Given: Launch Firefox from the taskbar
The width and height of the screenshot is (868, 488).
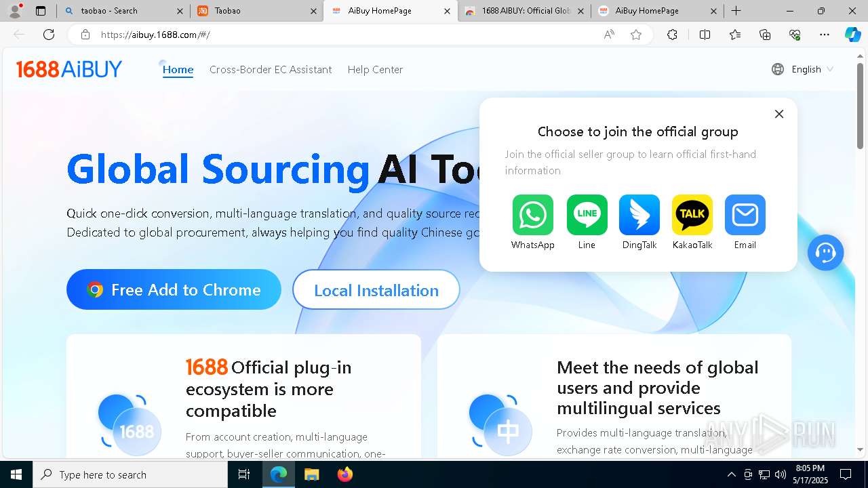Looking at the screenshot, I should pos(345,474).
